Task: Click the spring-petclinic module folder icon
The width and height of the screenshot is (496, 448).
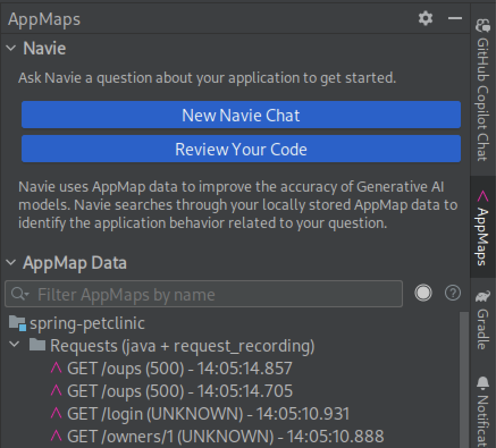Action: click(18, 323)
